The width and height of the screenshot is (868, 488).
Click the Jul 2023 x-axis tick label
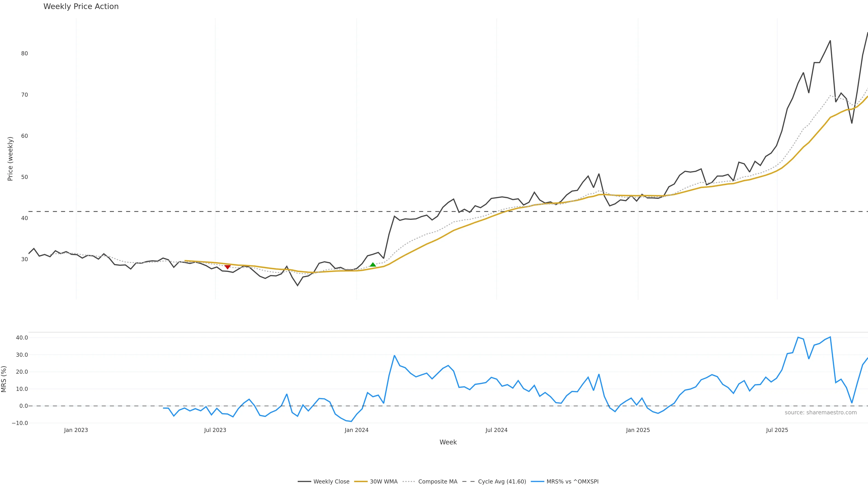215,430
